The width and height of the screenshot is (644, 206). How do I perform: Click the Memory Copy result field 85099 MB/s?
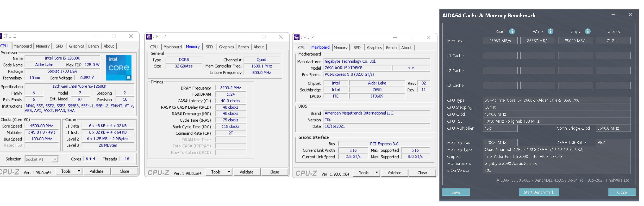(x=575, y=41)
